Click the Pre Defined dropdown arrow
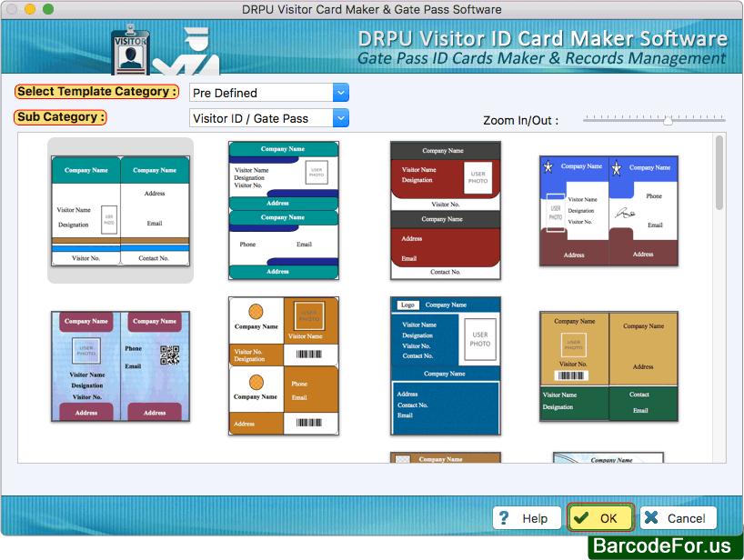Screen dimensions: 744x560 click(340, 92)
